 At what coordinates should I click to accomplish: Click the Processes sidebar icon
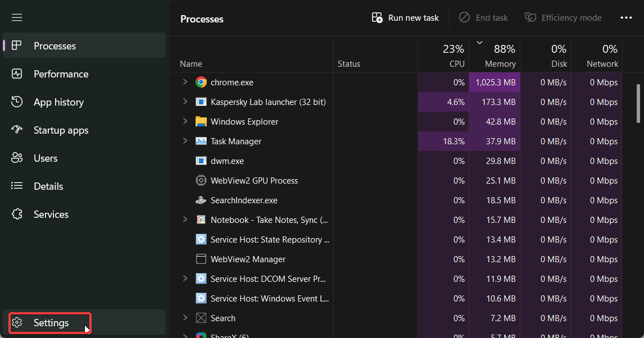[17, 45]
